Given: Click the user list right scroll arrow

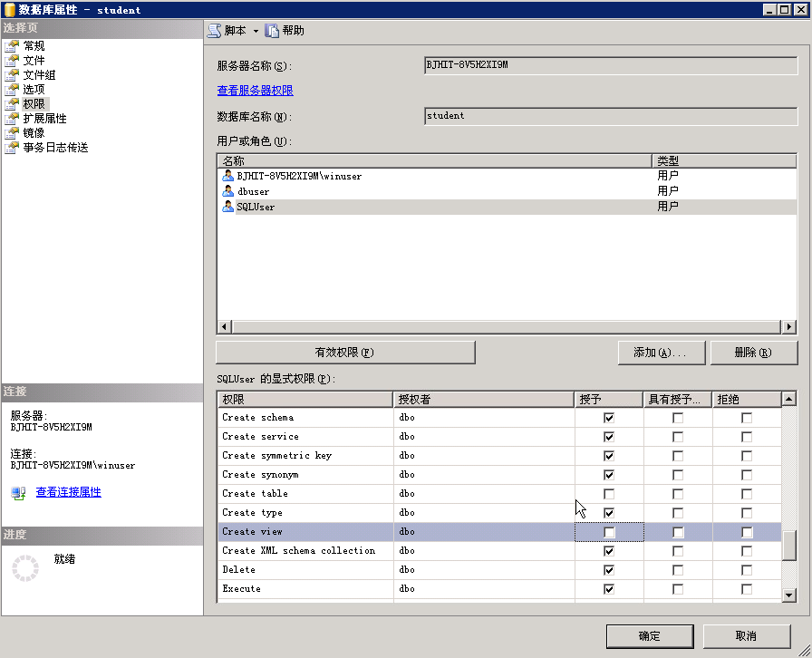Looking at the screenshot, I should [788, 327].
